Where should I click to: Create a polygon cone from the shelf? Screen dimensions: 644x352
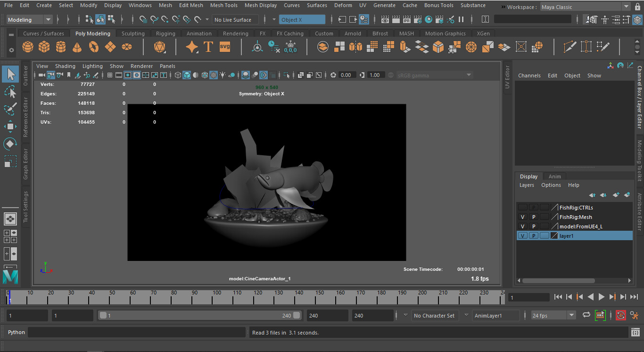pos(77,47)
